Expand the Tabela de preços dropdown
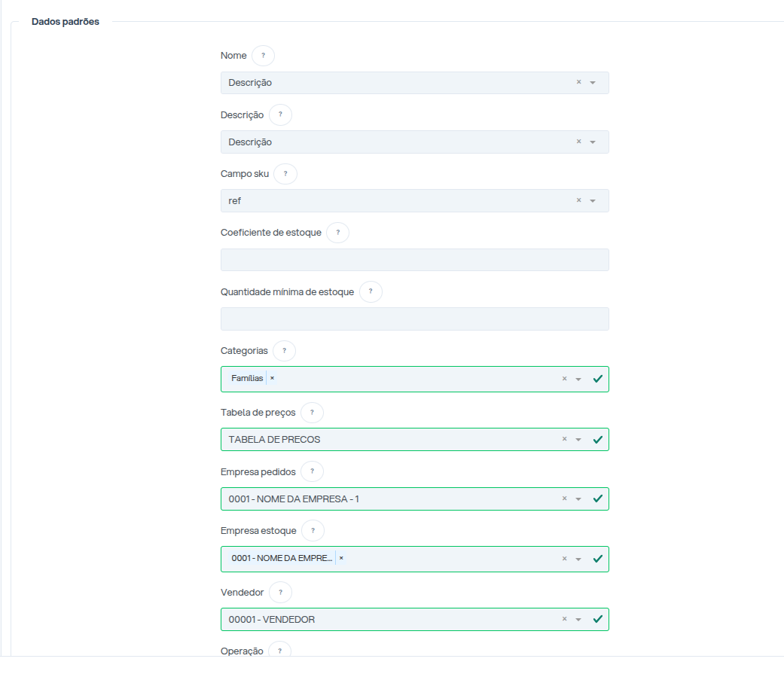 click(x=578, y=440)
